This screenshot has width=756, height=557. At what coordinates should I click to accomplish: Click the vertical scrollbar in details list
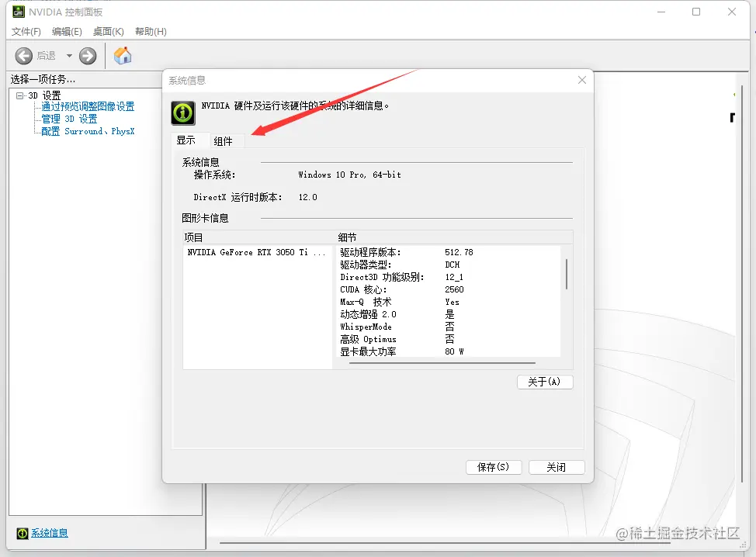567,274
